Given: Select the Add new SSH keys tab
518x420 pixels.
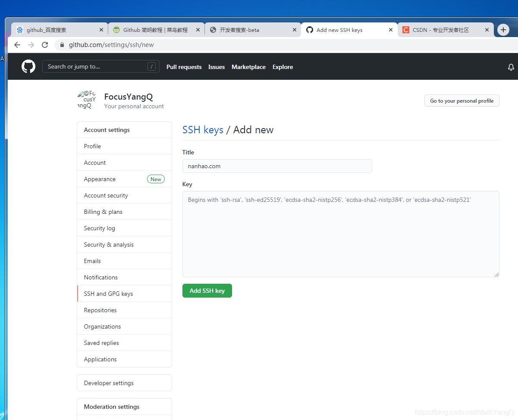Looking at the screenshot, I should [349, 30].
